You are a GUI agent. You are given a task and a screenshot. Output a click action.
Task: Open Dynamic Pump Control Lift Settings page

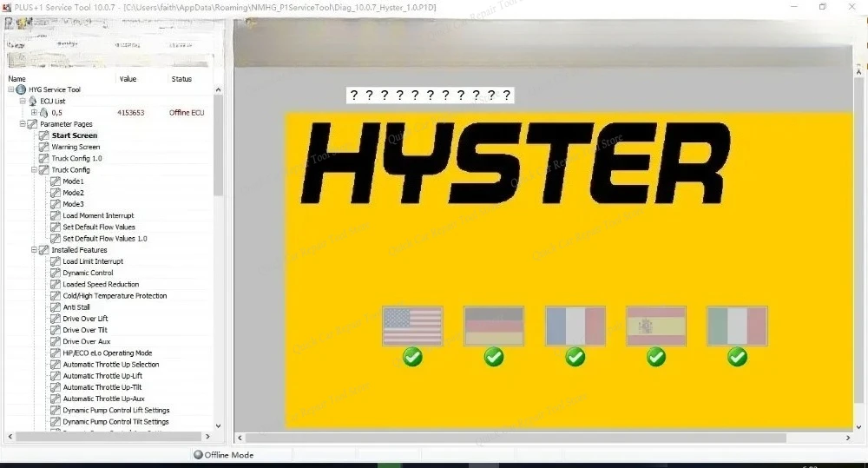(x=116, y=411)
